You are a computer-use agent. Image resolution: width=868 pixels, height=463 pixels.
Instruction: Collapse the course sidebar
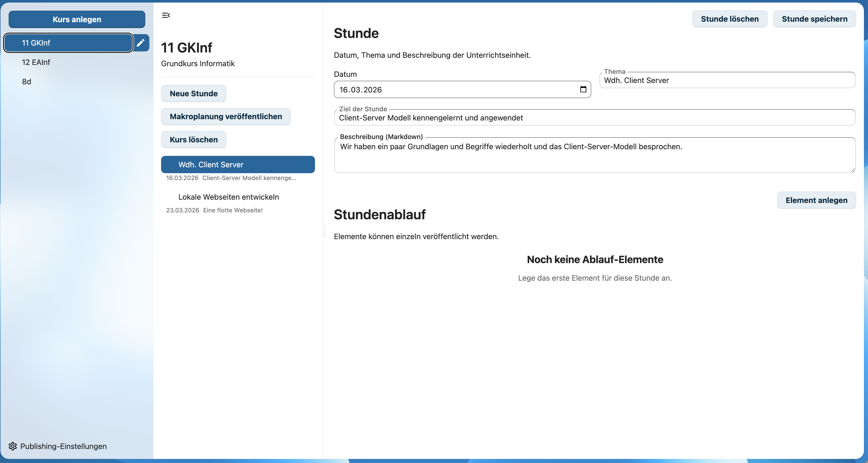(166, 15)
